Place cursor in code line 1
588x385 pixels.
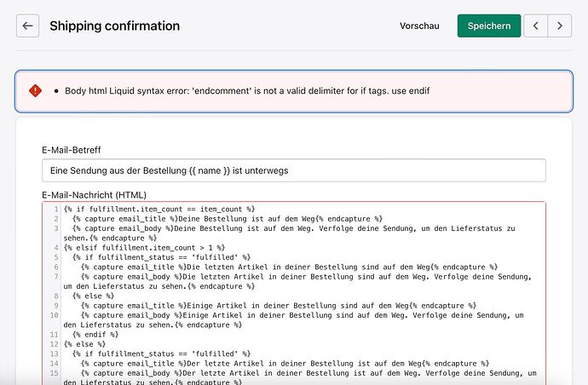pos(159,210)
